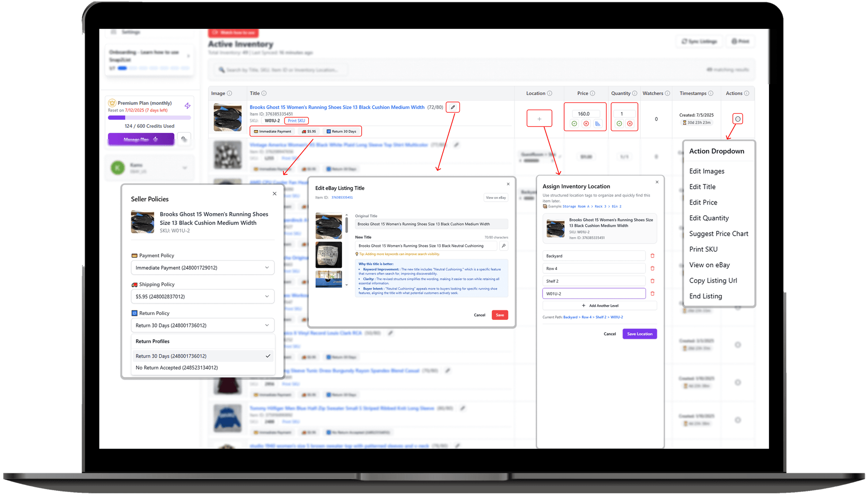This screenshot has width=868, height=495.
Task: Select Suggest Price Chart from the Action Dropdown
Action: pos(719,233)
